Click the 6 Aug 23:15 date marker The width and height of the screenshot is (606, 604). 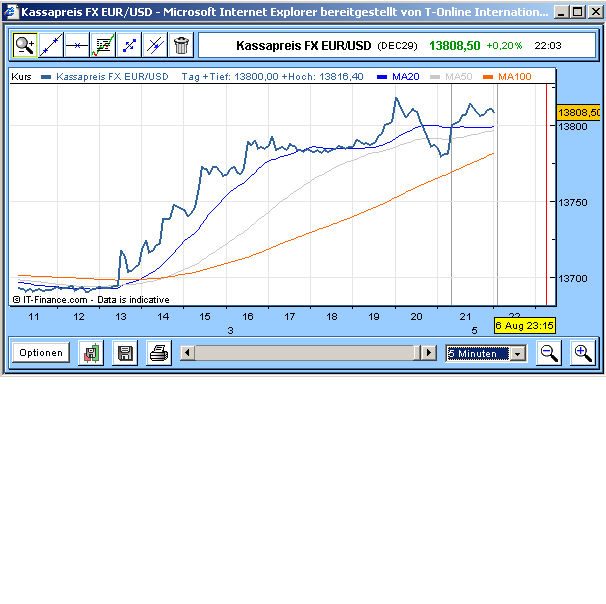click(525, 325)
